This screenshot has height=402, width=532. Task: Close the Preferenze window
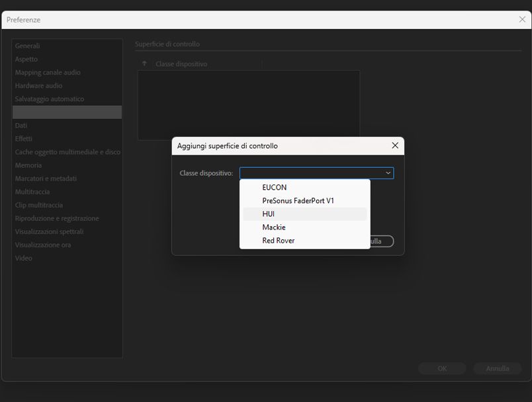(x=522, y=20)
